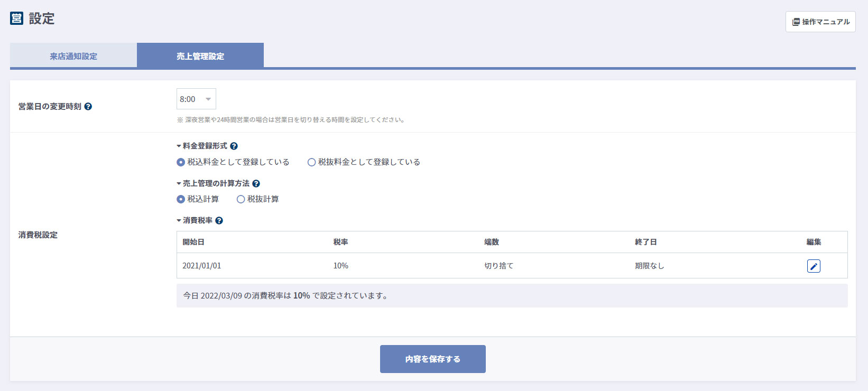Choose 税抜計算 calculation method

click(241, 199)
